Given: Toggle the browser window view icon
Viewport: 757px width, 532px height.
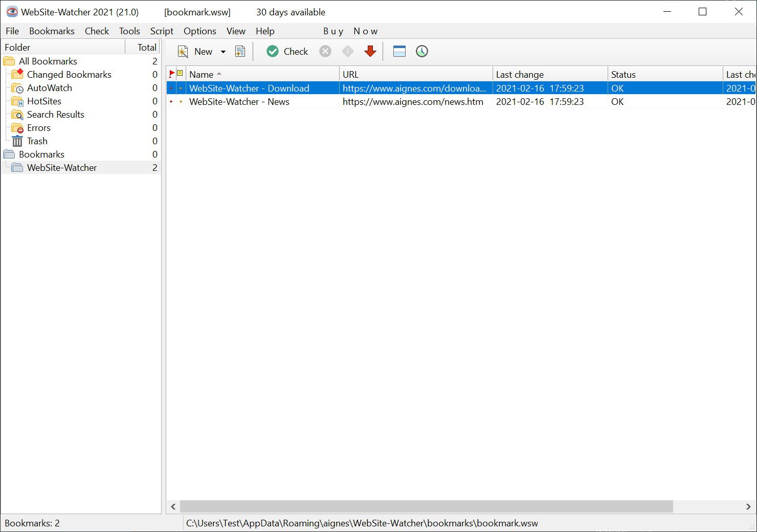Looking at the screenshot, I should click(x=399, y=51).
